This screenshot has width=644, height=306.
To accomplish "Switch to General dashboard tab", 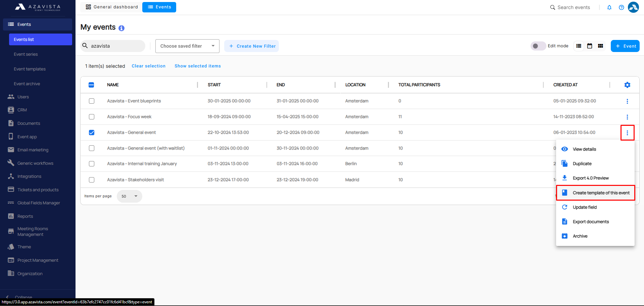I will 112,7.
